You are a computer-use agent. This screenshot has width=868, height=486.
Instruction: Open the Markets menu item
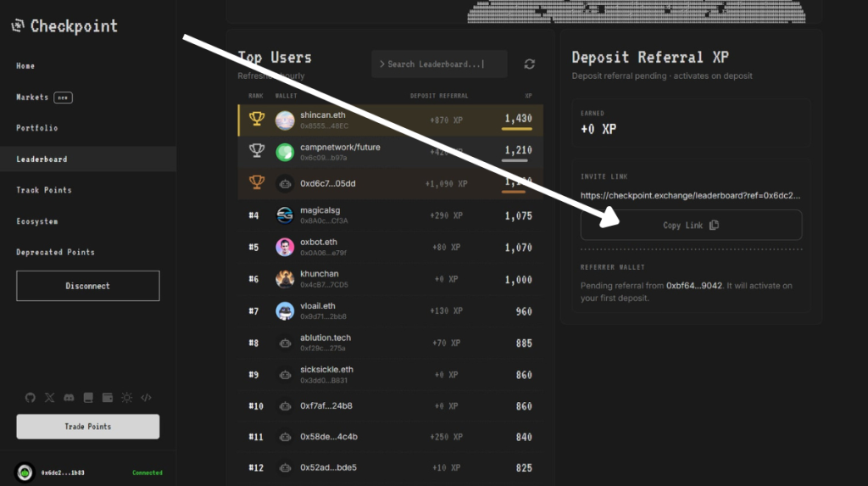32,97
